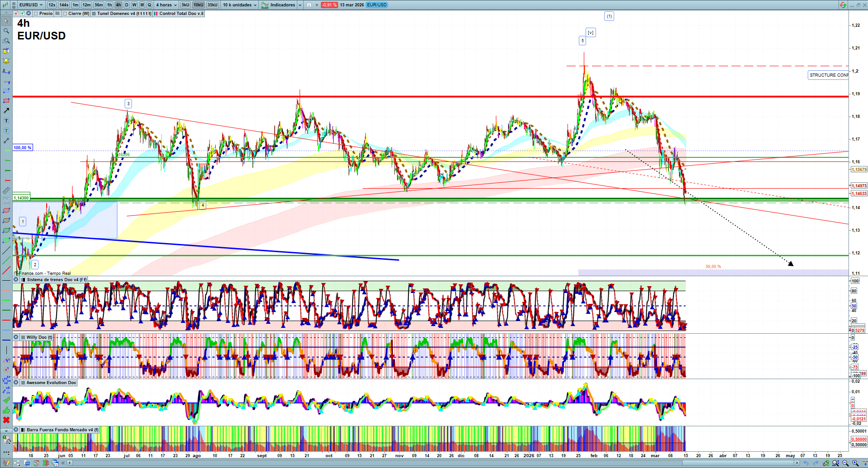Select the 12m timeframe tab

(x=87, y=5)
